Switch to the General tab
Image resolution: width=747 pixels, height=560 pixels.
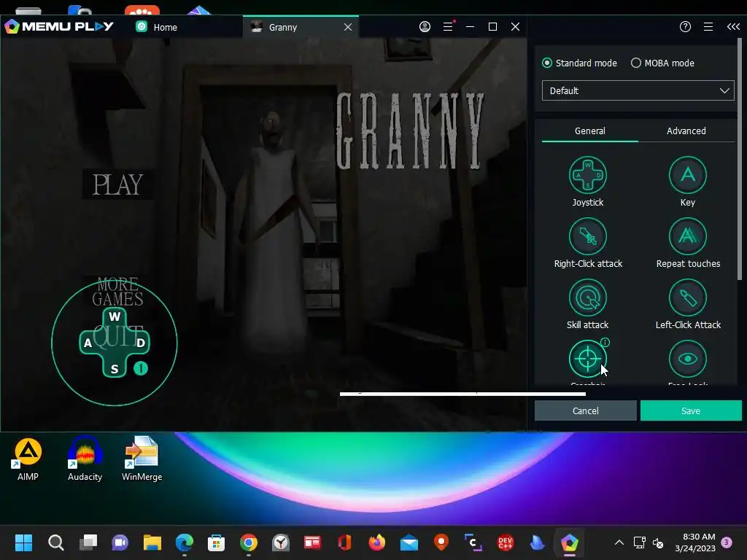coord(589,131)
